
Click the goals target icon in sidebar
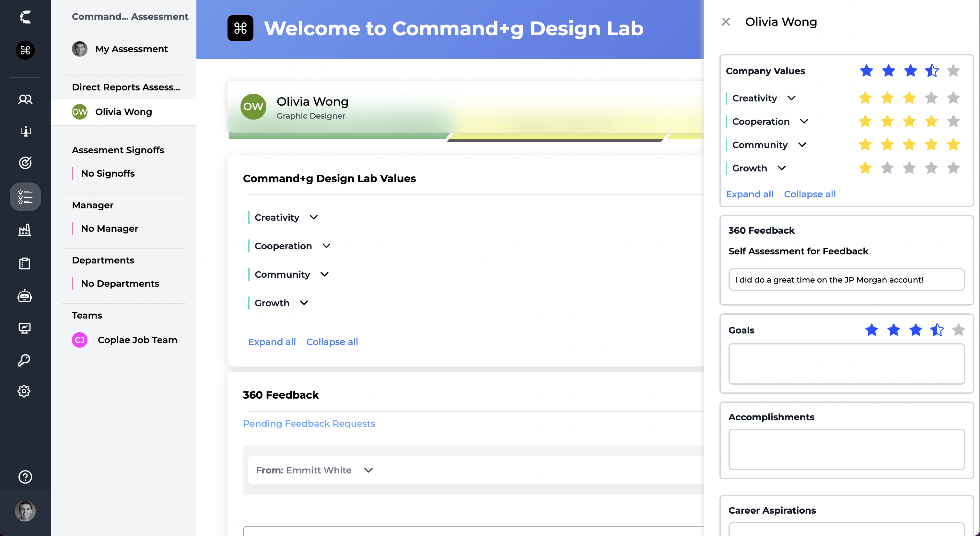25,163
